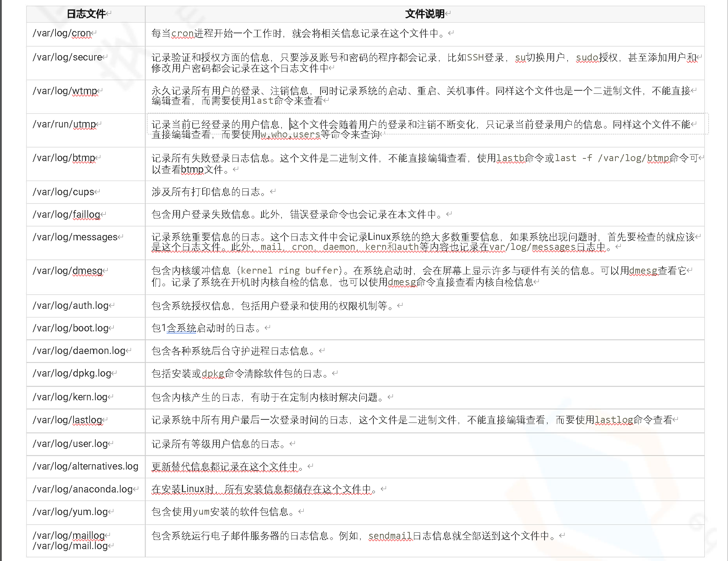Click the utmp description starting 记录当前已经登录

421,129
